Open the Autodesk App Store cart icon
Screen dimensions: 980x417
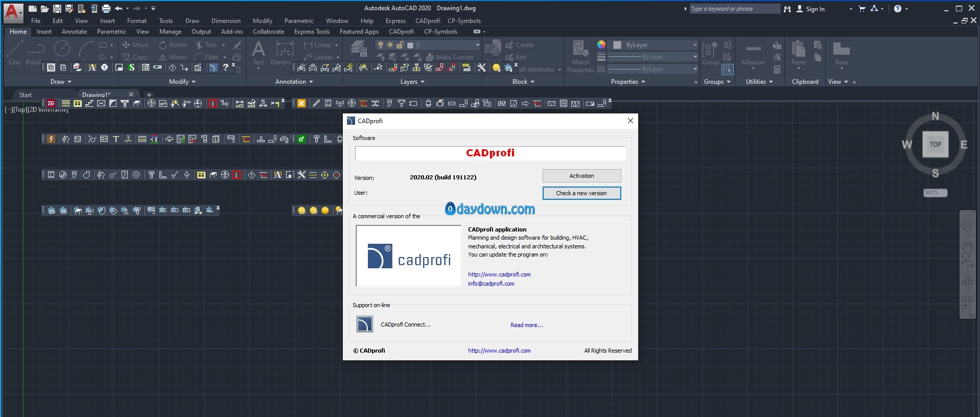coord(862,9)
